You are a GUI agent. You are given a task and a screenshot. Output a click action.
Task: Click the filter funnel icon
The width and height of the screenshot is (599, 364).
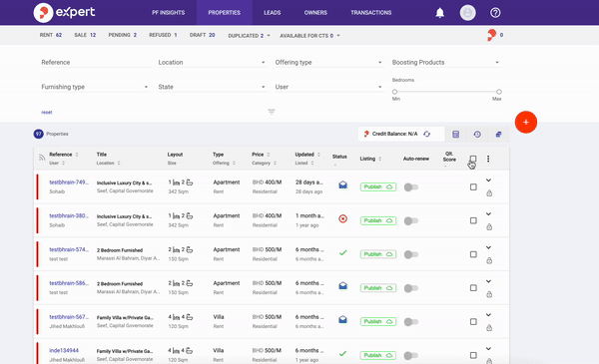[272, 112]
